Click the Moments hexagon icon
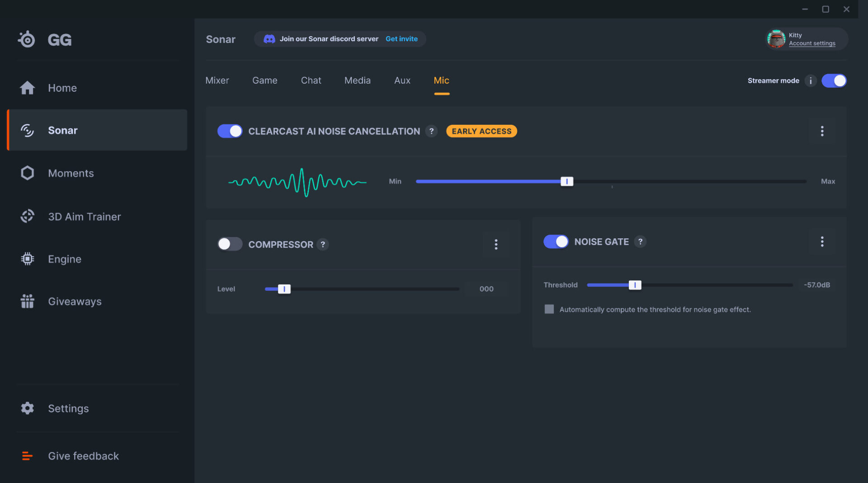Viewport: 868px width, 483px height. click(x=27, y=173)
